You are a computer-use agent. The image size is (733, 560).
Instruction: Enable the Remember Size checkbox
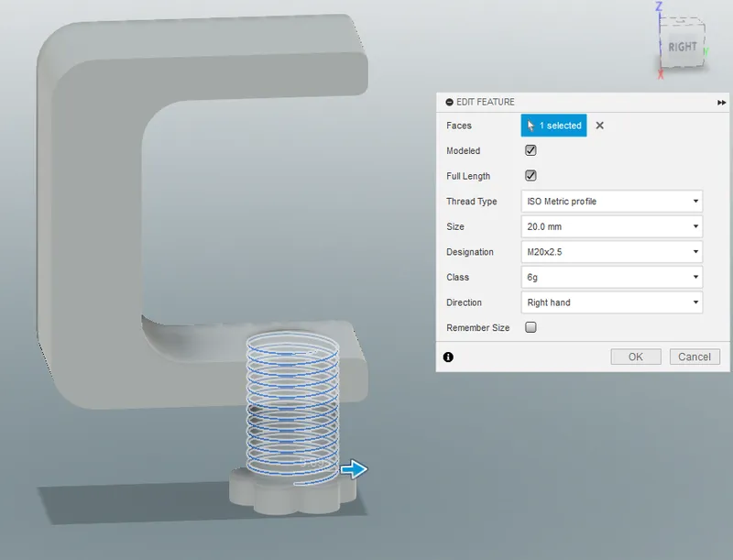pyautogui.click(x=531, y=327)
